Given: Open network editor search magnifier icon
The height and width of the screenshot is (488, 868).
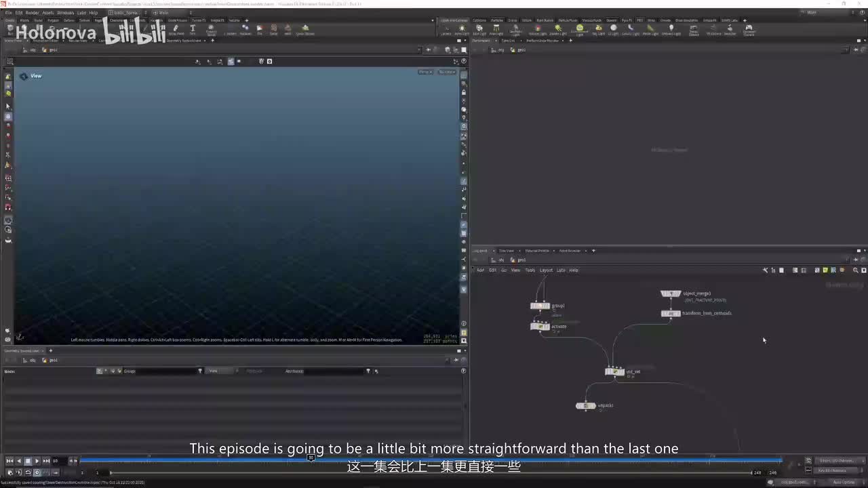Looking at the screenshot, I should [855, 270].
